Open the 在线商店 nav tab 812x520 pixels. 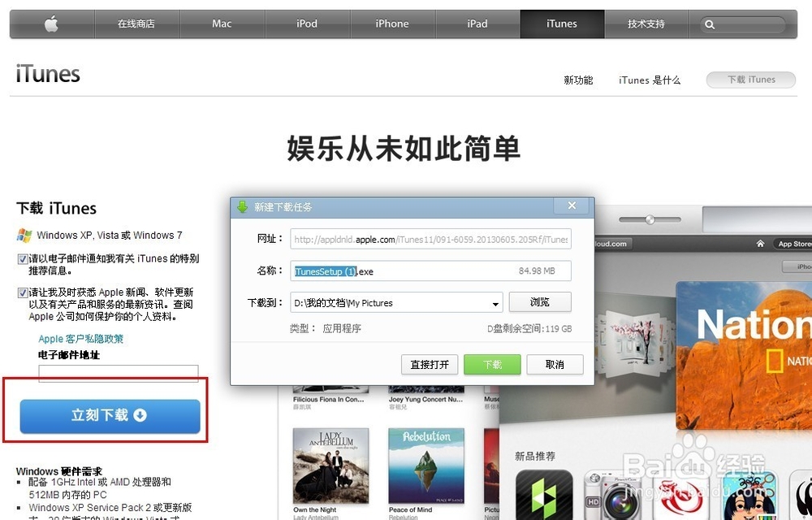pos(136,24)
